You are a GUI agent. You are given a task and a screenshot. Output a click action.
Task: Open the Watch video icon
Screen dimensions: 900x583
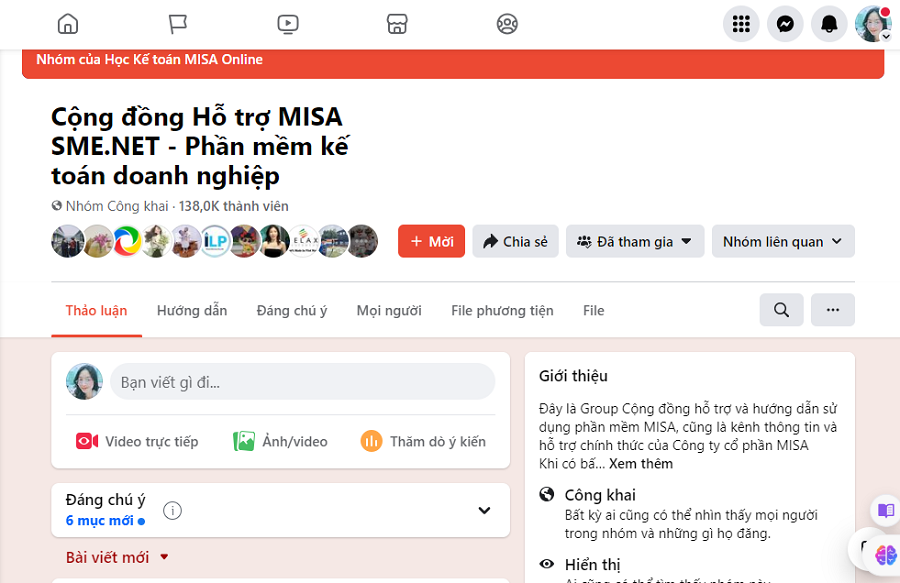pyautogui.click(x=288, y=24)
